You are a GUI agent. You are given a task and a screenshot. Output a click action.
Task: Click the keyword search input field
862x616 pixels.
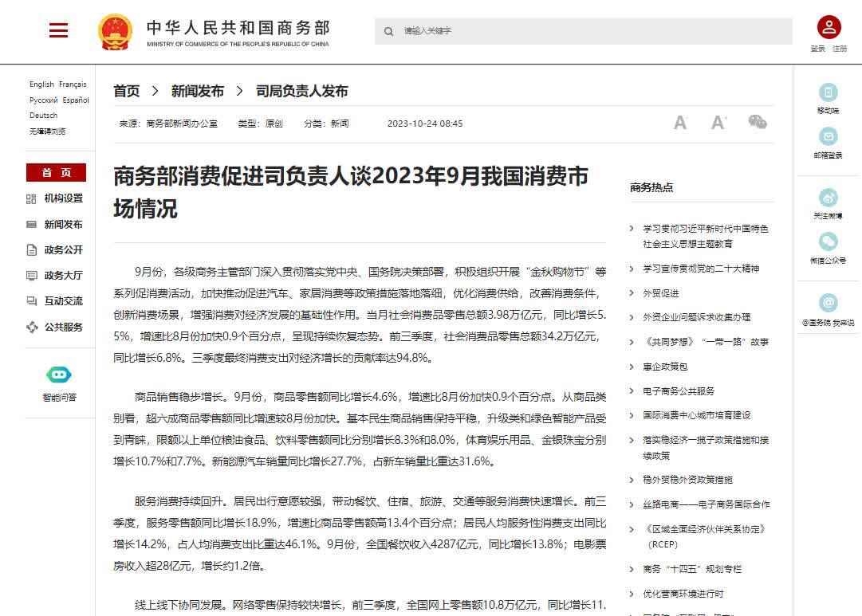point(590,31)
